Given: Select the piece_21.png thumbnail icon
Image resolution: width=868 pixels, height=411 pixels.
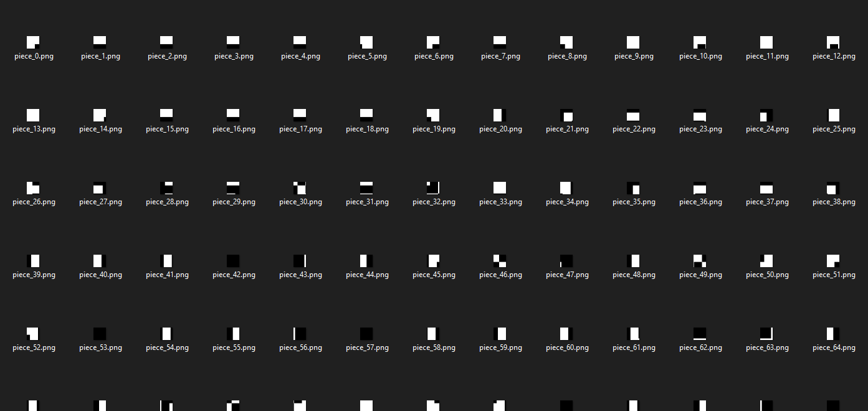Looking at the screenshot, I should point(567,115).
